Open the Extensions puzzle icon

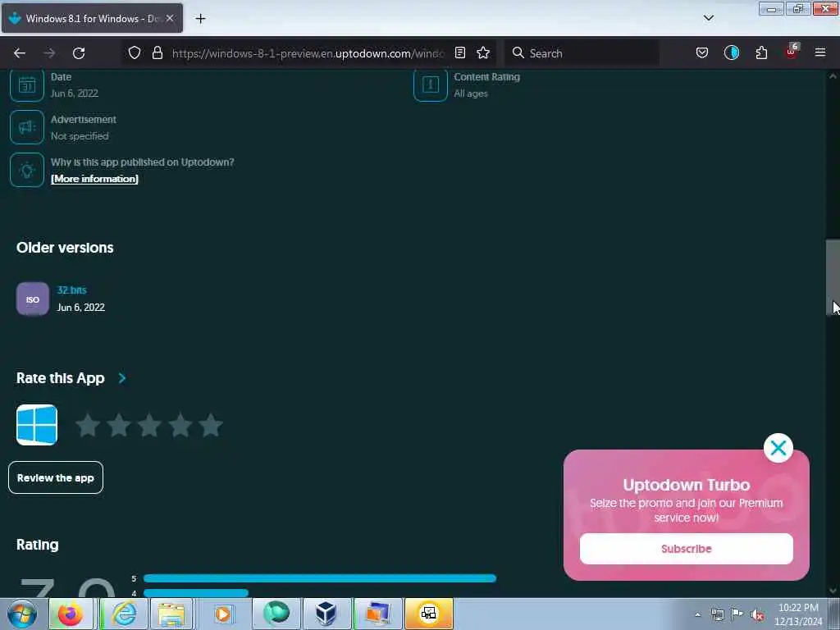point(761,53)
